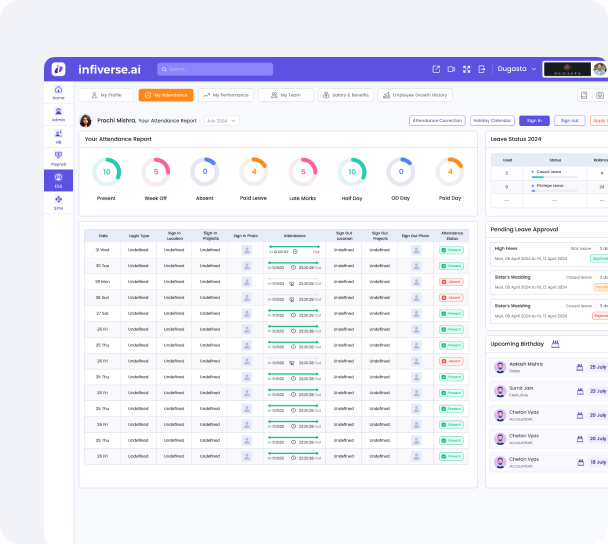Screen dimensions: 608x544
Task: Click the video camera icon in header
Action: coord(451,69)
